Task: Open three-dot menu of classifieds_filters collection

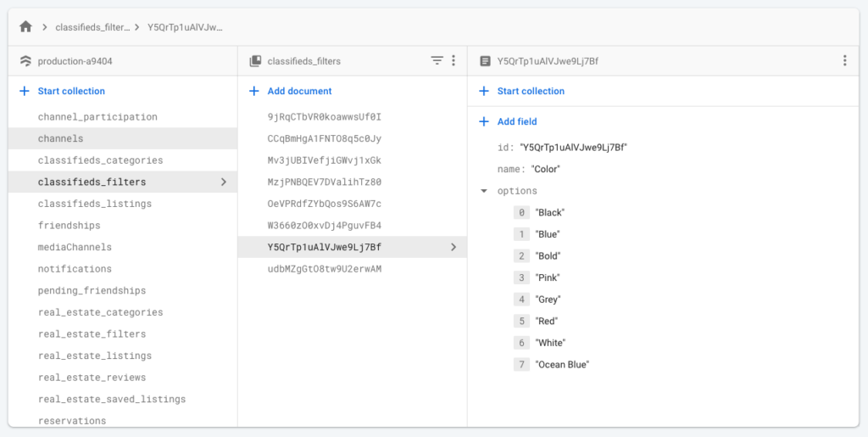Action: click(453, 61)
